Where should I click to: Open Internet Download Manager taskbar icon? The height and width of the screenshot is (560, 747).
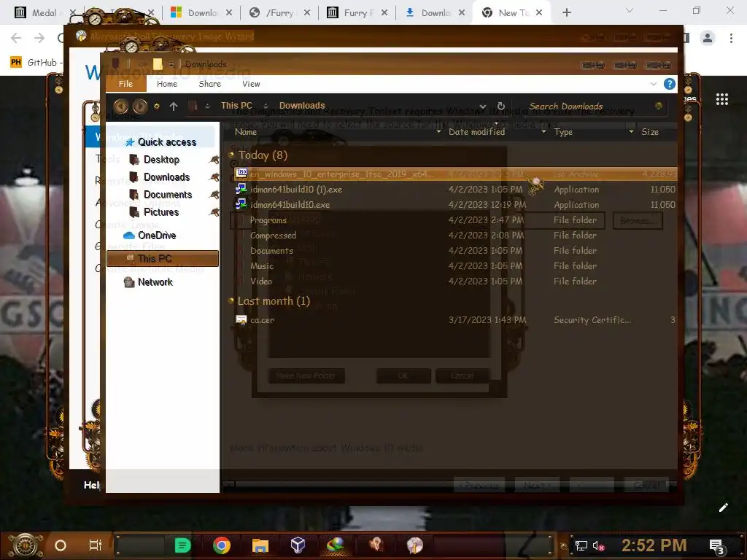pyautogui.click(x=336, y=545)
